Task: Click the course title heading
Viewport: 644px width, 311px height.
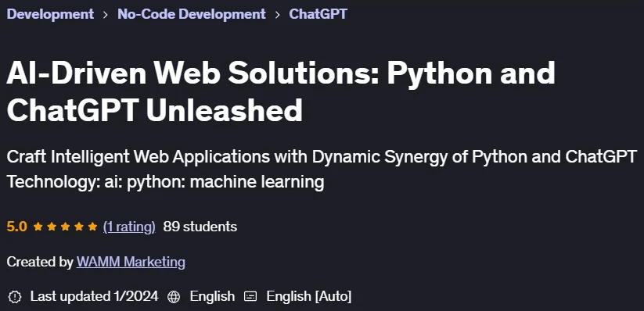Action: [281, 91]
